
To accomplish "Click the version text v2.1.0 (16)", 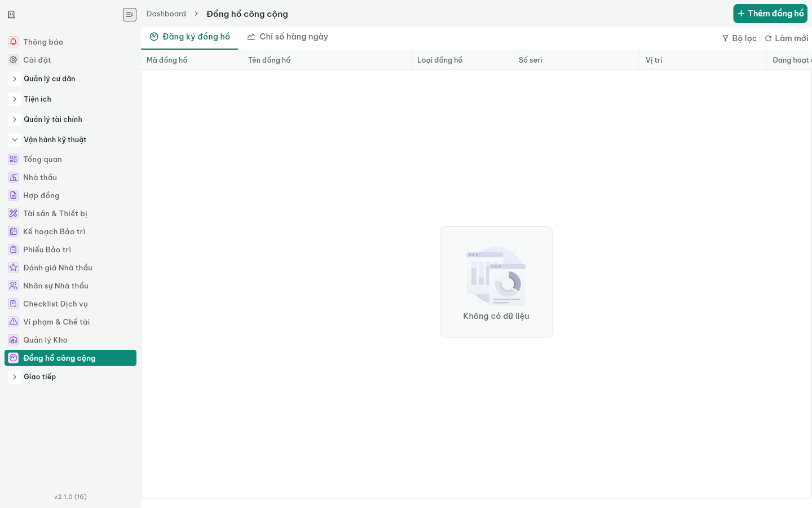I will pyautogui.click(x=70, y=497).
